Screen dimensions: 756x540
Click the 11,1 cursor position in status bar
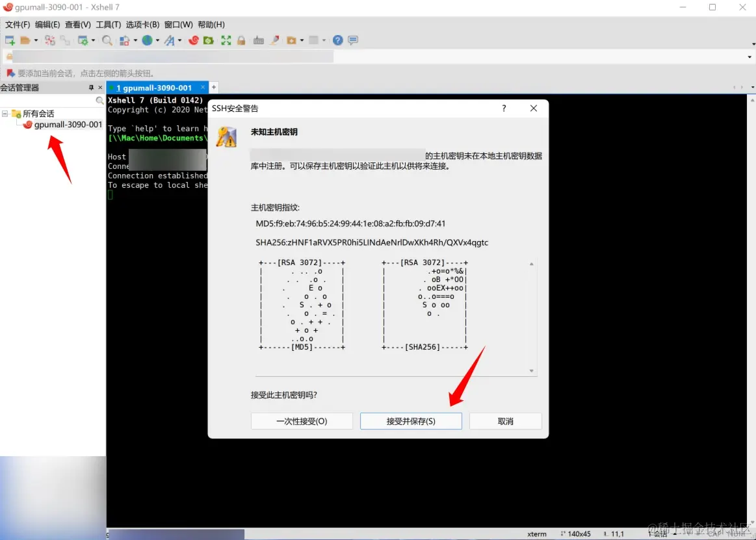click(617, 534)
